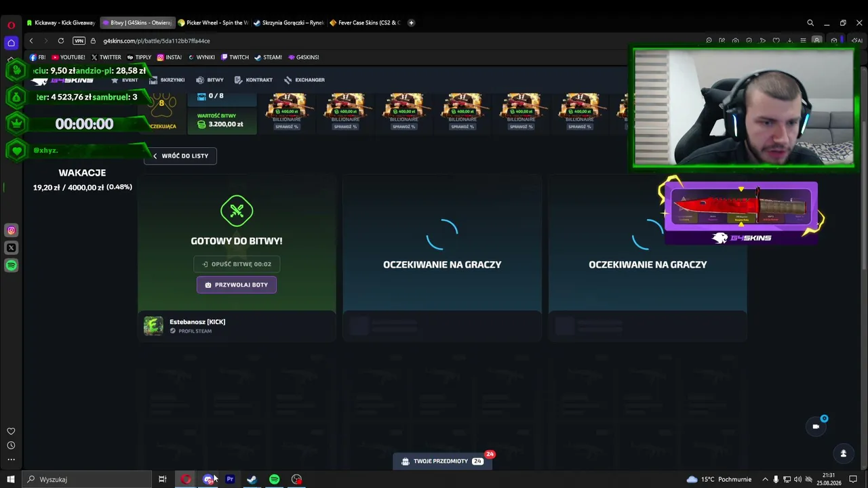Viewport: 868px width, 488px height.
Task: Click the Estebanosz [KICK] avatar
Action: click(x=153, y=326)
